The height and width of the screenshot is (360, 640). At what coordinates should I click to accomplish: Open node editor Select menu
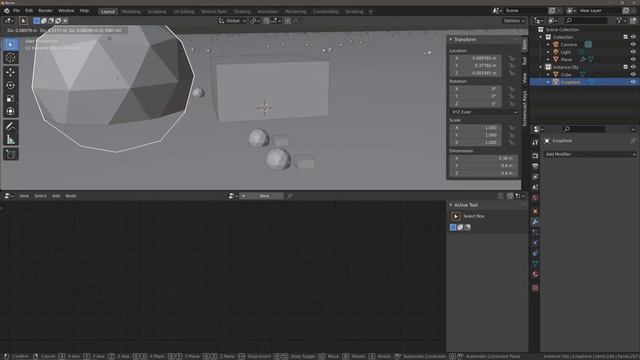(40, 196)
